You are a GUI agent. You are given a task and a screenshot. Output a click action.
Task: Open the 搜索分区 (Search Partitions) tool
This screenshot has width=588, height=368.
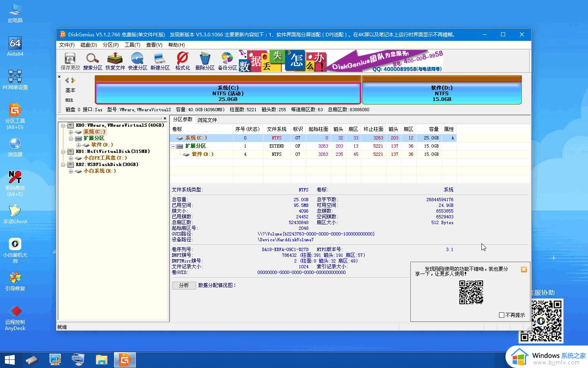(x=93, y=61)
